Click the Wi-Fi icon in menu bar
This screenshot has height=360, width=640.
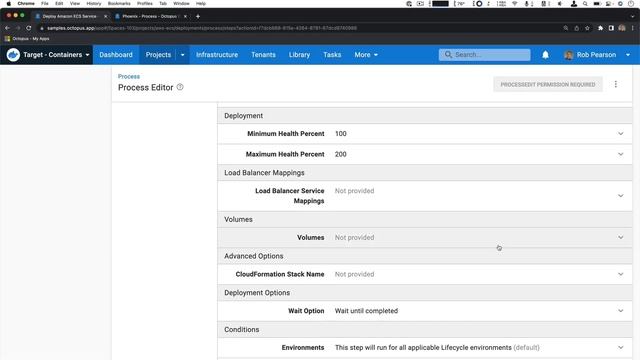tap(515, 4)
